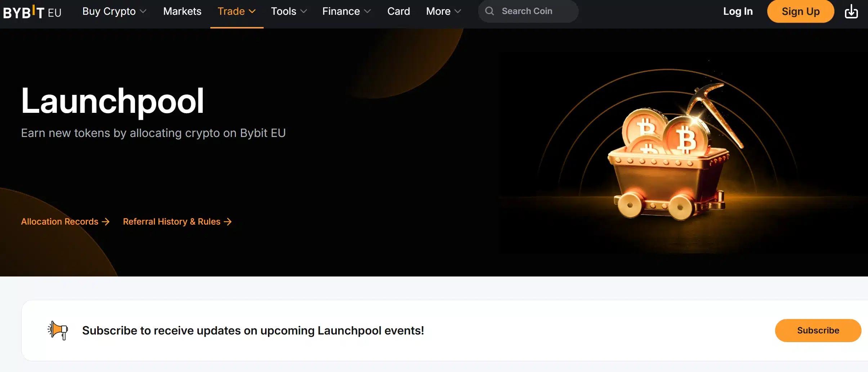This screenshot has width=868, height=372.
Task: Click the arrow beside Referral History & Rules
Action: (x=228, y=222)
